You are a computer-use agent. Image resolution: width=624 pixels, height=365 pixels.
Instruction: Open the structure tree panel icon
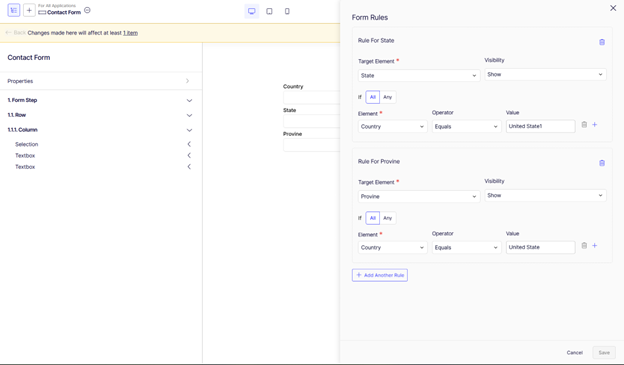click(14, 10)
